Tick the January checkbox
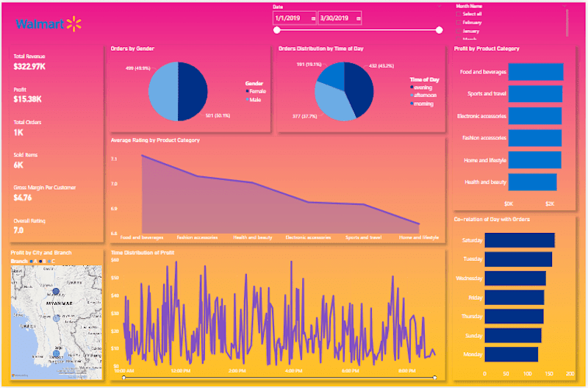The width and height of the screenshot is (588, 388). coord(458,31)
